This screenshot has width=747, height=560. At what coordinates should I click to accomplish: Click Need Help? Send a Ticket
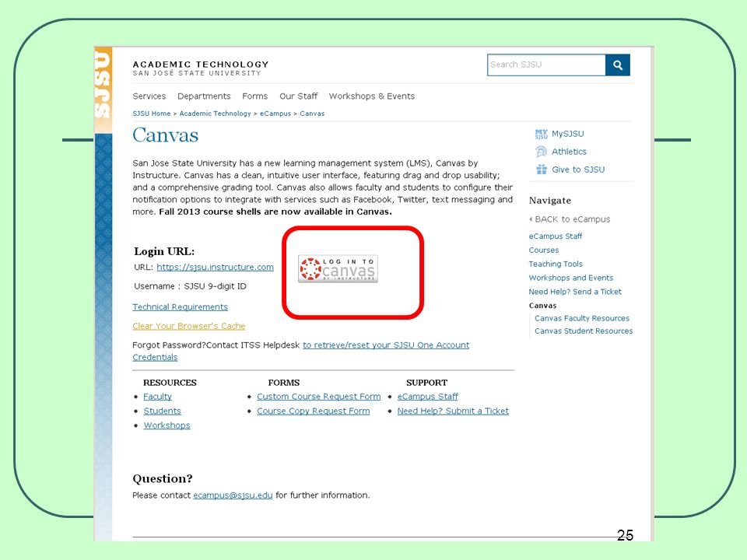pos(575,292)
